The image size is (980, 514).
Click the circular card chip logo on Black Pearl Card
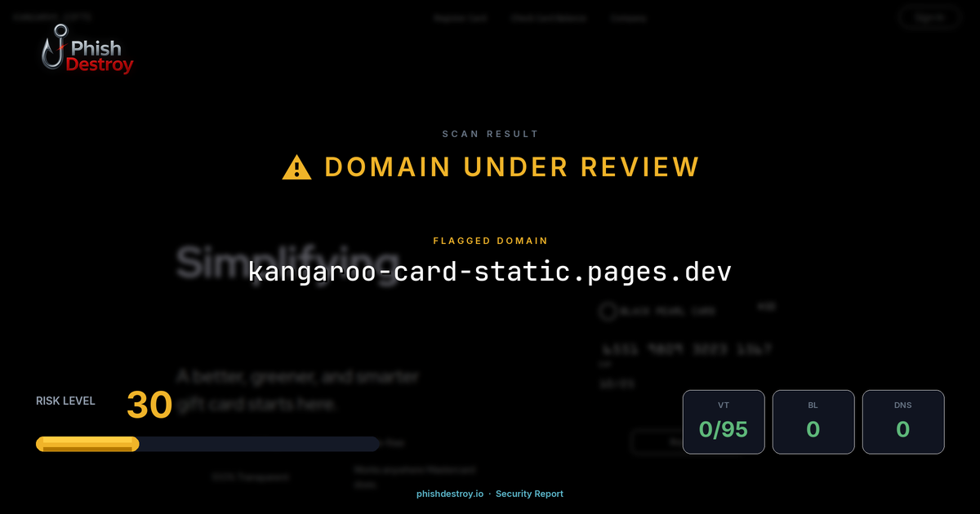click(x=607, y=312)
